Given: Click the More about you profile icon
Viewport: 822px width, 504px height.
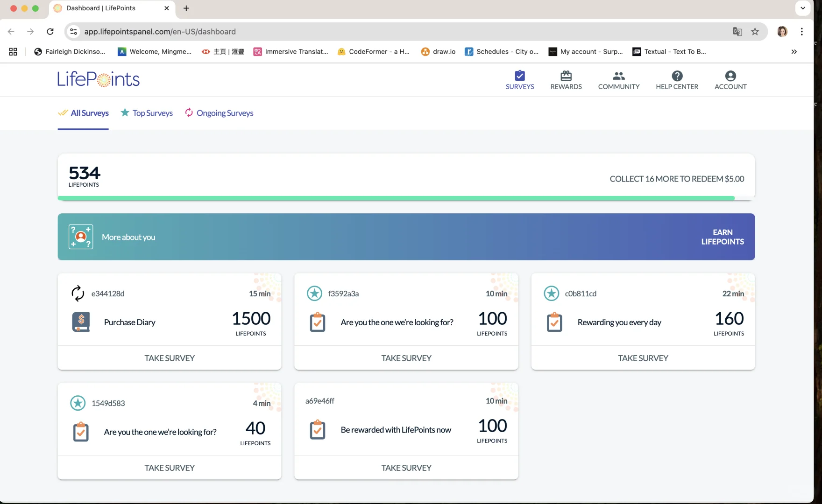Looking at the screenshot, I should [x=81, y=237].
